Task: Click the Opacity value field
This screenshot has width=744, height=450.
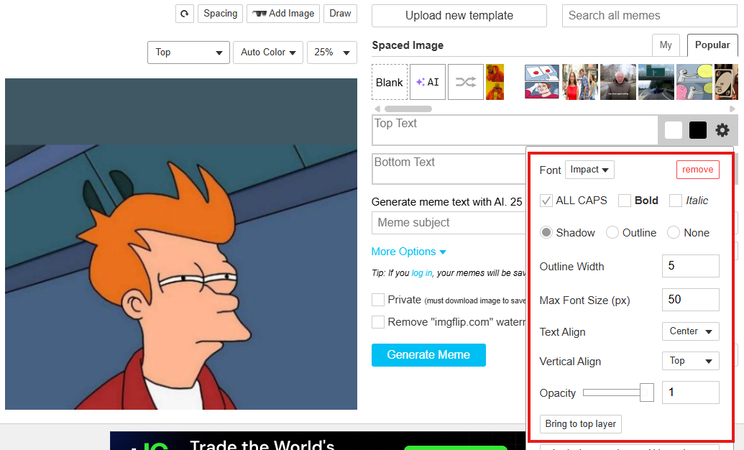Action: (690, 393)
